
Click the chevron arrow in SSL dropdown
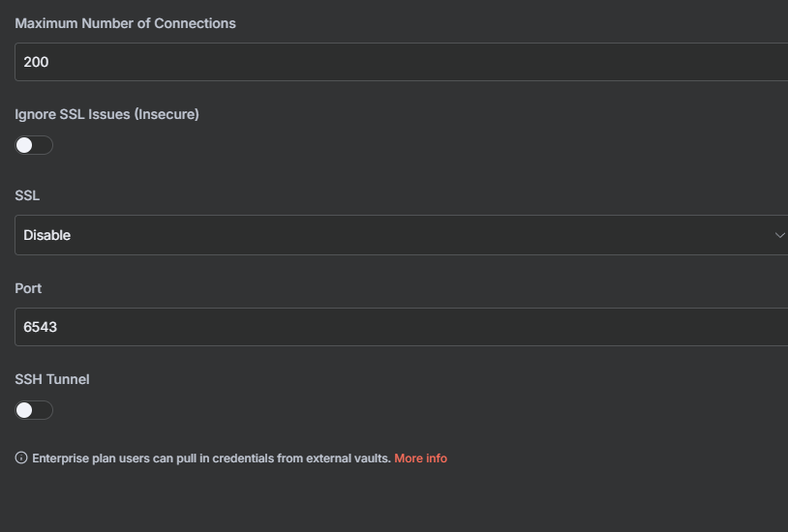(x=780, y=235)
